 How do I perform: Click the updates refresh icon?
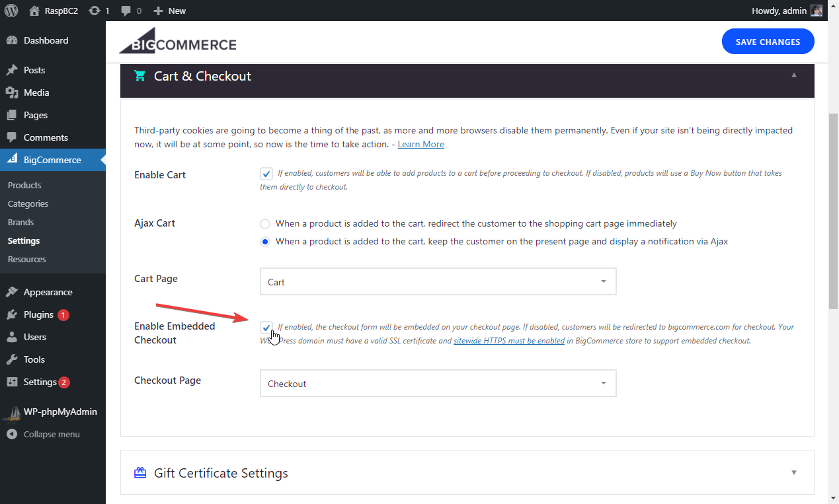95,11
